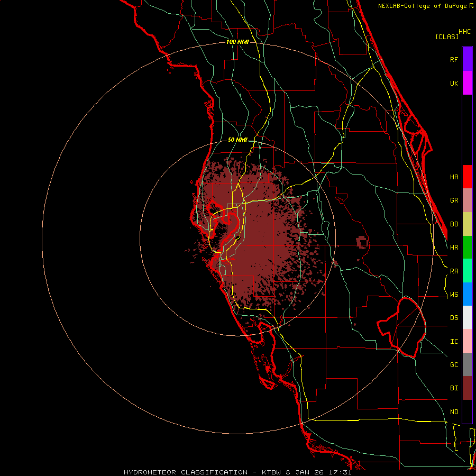Click the HR legend label
The height and width of the screenshot is (476, 476).
(454, 248)
